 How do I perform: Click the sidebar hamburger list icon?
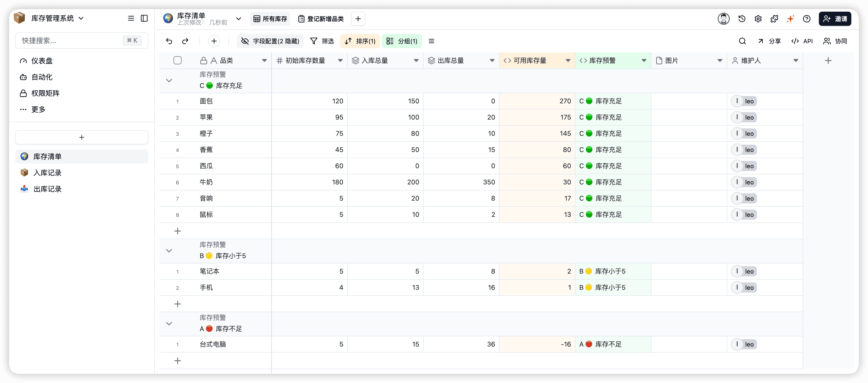pos(131,18)
